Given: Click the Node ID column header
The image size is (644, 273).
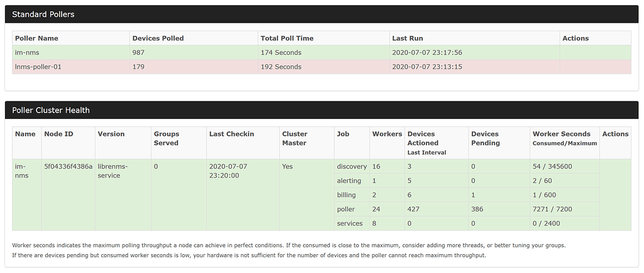Looking at the screenshot, I should point(58,134).
